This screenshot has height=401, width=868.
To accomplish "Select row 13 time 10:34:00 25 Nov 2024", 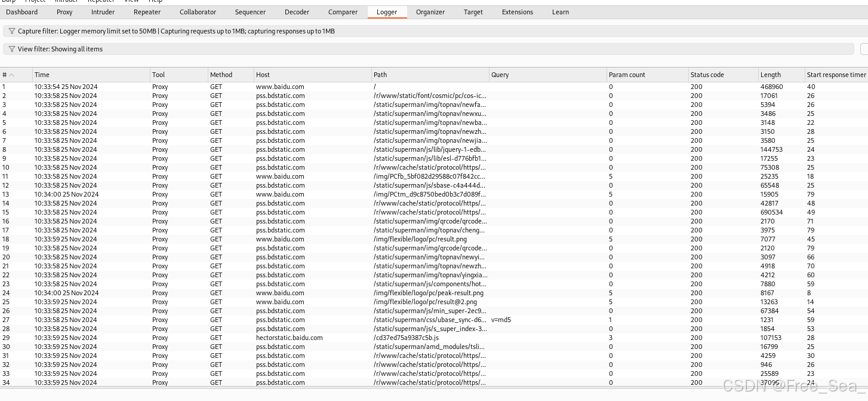I will [66, 194].
